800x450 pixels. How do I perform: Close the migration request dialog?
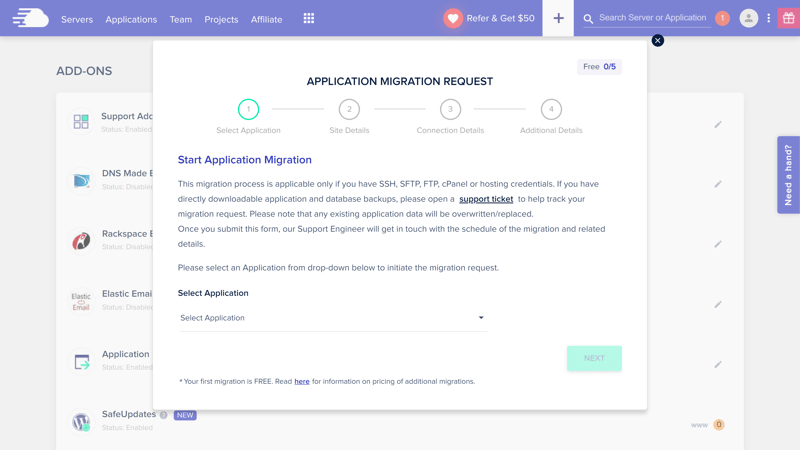[x=658, y=40]
